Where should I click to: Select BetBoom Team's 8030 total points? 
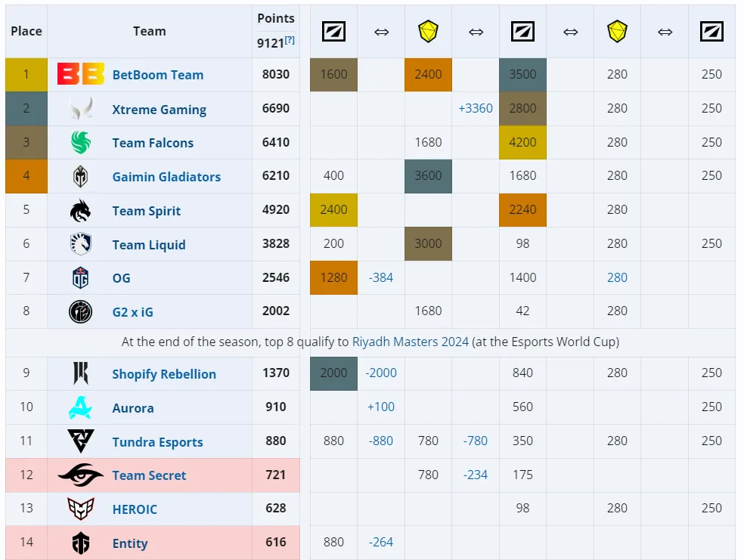[x=276, y=74]
